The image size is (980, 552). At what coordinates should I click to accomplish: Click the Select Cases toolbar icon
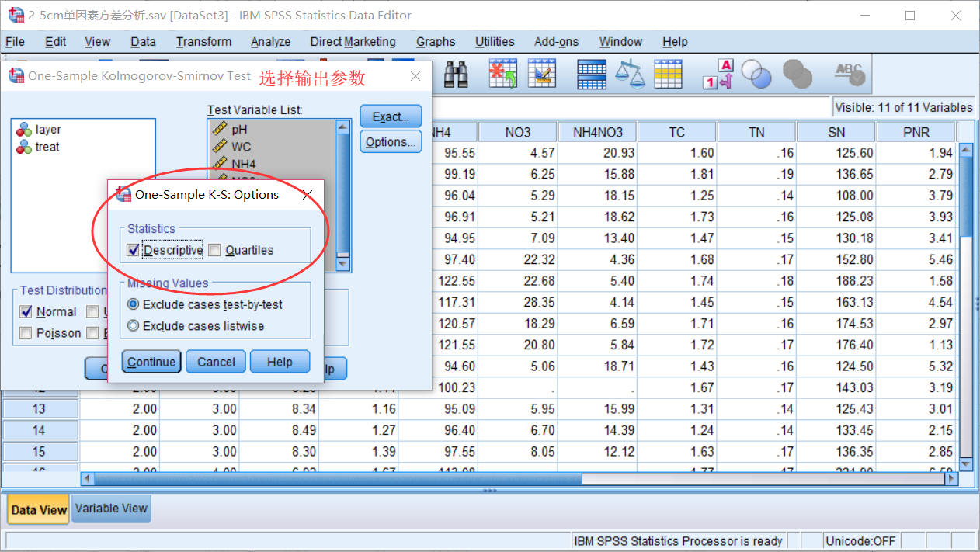click(668, 75)
